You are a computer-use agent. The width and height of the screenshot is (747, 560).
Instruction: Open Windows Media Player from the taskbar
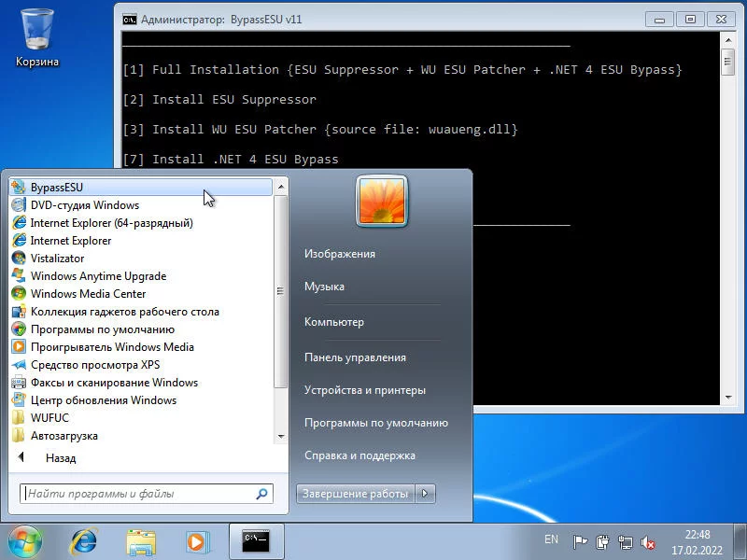click(x=197, y=542)
